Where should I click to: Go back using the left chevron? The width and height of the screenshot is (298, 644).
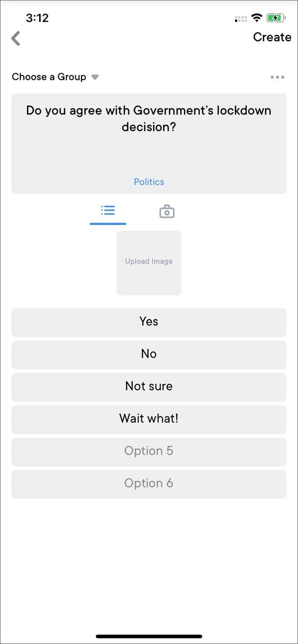pos(16,38)
